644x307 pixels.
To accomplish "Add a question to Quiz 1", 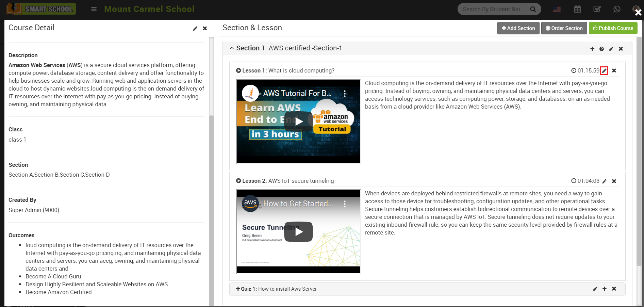I will [x=605, y=289].
